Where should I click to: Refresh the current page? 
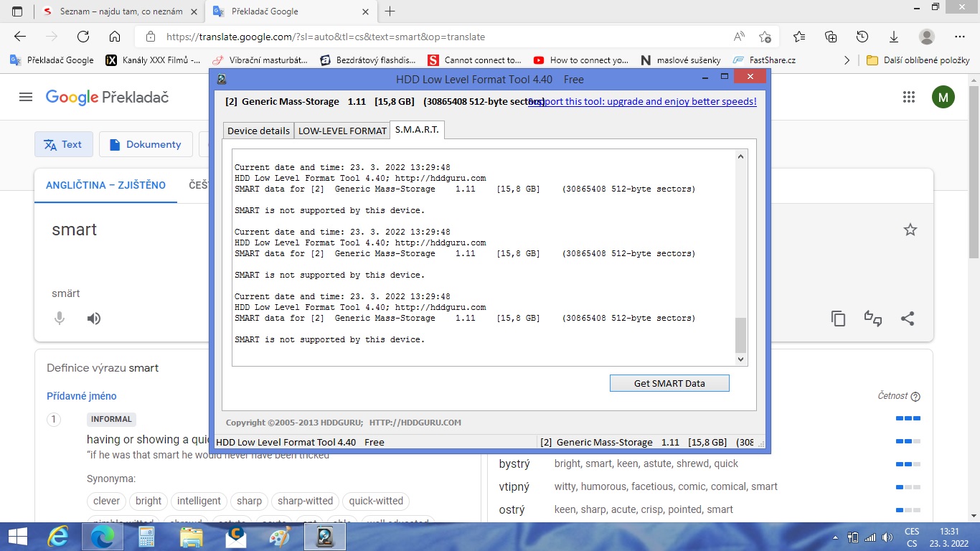(83, 37)
